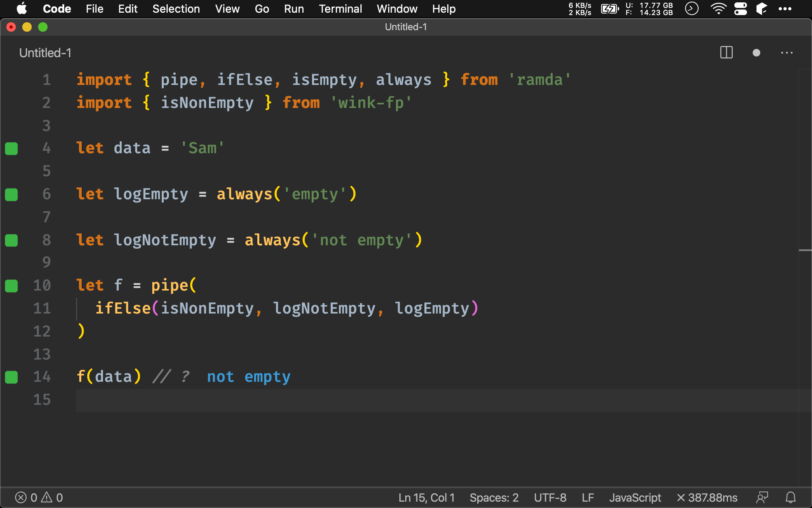The image size is (812, 508).
Task: Click line number 10 in the gutter
Action: tap(42, 285)
